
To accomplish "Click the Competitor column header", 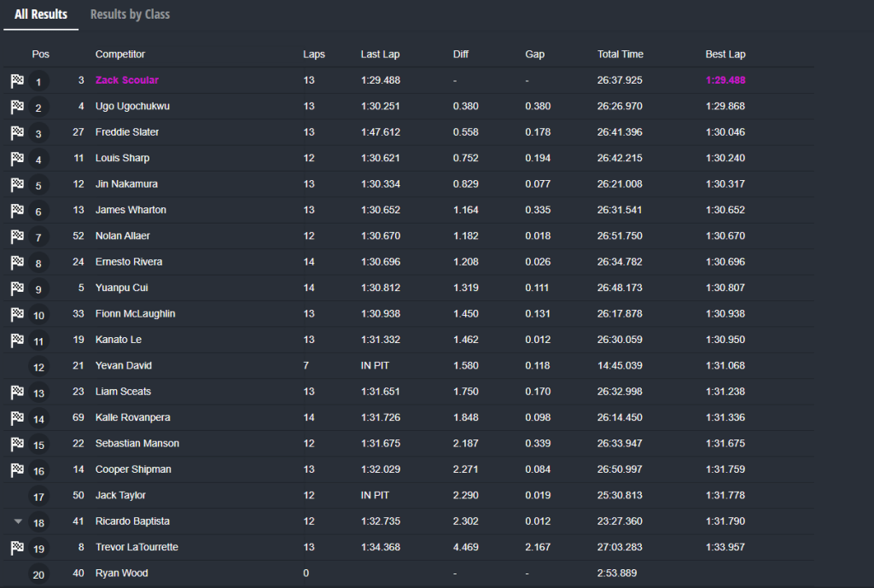I will click(120, 55).
